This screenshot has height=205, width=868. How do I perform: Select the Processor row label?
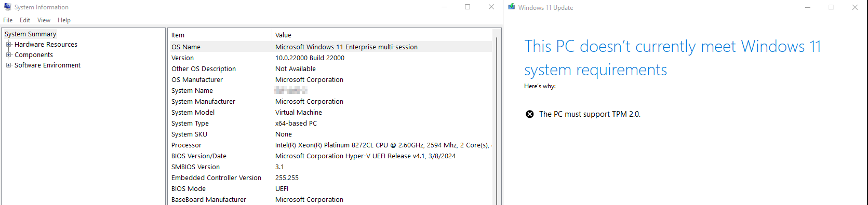point(186,145)
